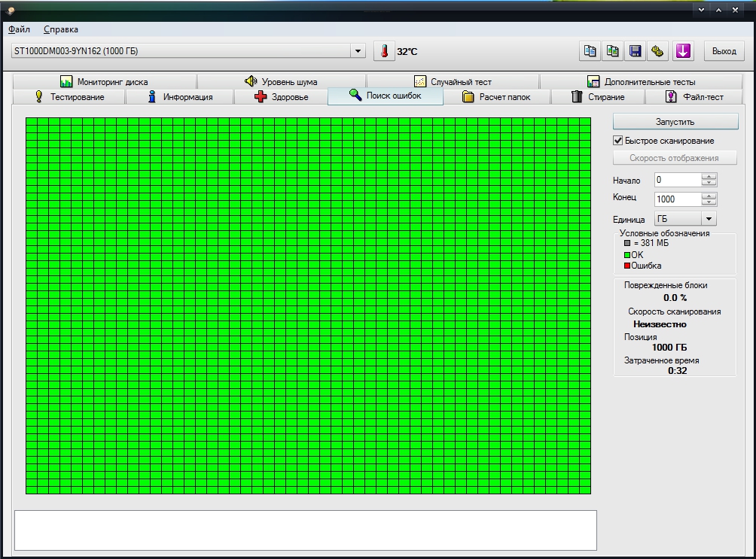The width and height of the screenshot is (756, 559).
Task: Switch to the Случайный тест tab
Action: pyautogui.click(x=453, y=82)
